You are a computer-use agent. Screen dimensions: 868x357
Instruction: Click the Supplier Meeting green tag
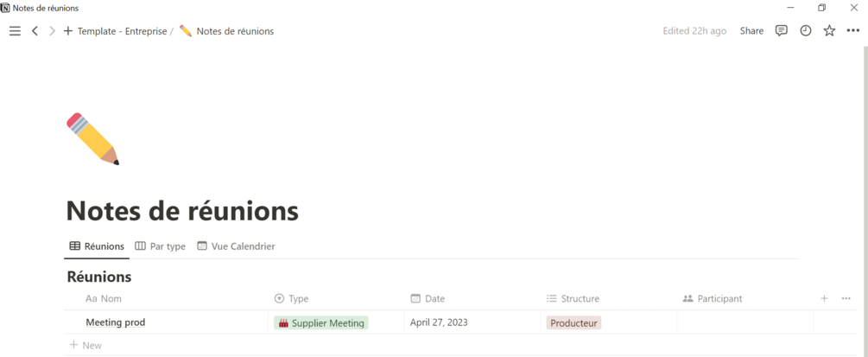(321, 322)
